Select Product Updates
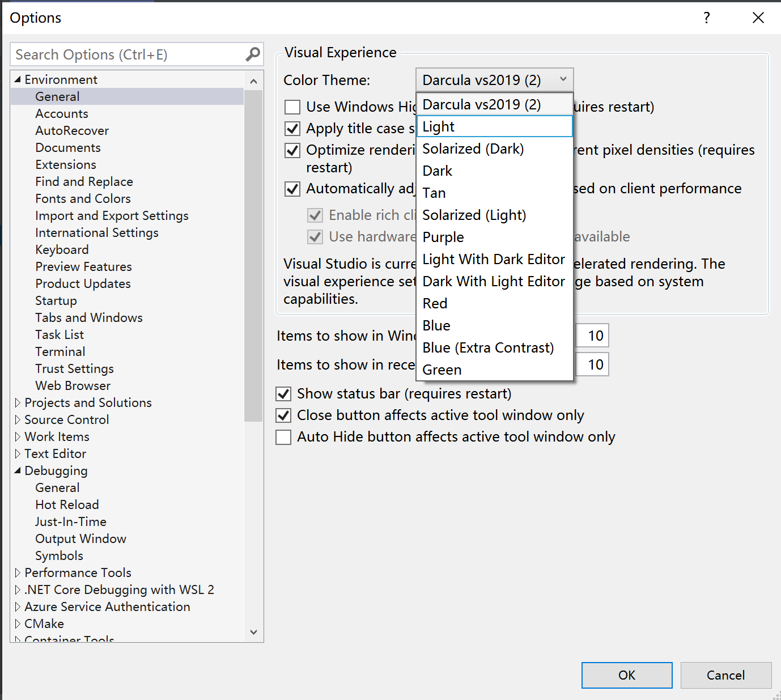 pos(83,283)
